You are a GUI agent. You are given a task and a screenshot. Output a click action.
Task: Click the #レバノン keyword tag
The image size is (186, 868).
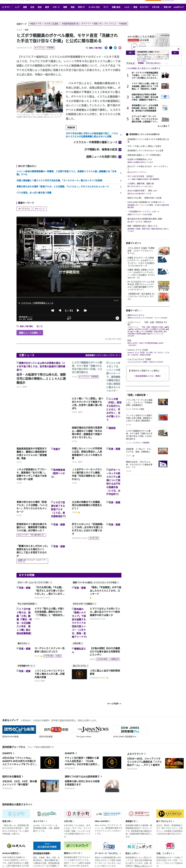point(40,209)
